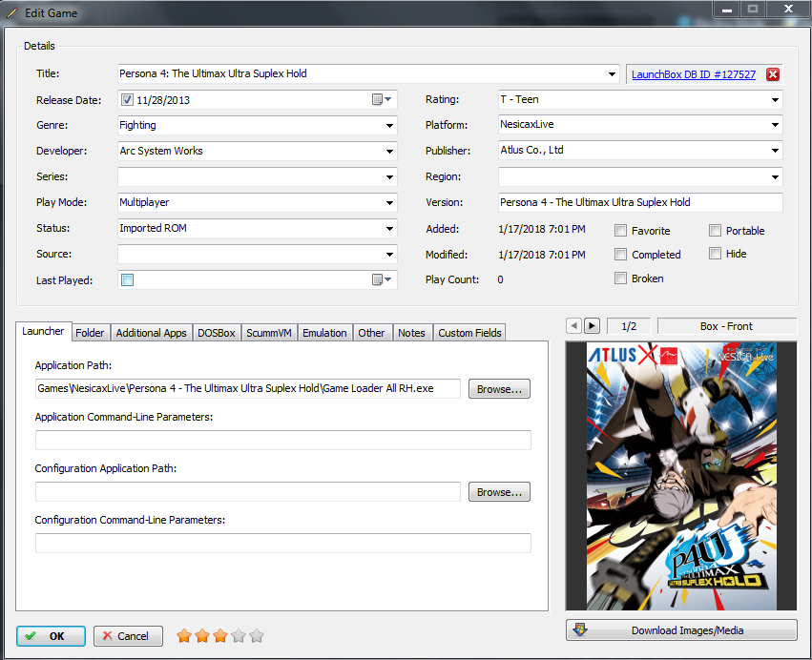The image size is (812, 660).
Task: Set rating to four stars
Action: 239,635
